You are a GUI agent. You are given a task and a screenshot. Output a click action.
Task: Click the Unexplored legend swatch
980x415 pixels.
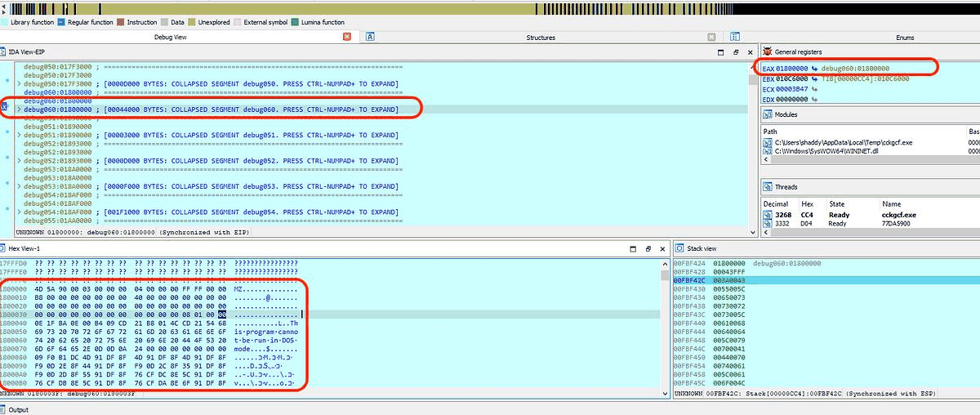pos(193,22)
